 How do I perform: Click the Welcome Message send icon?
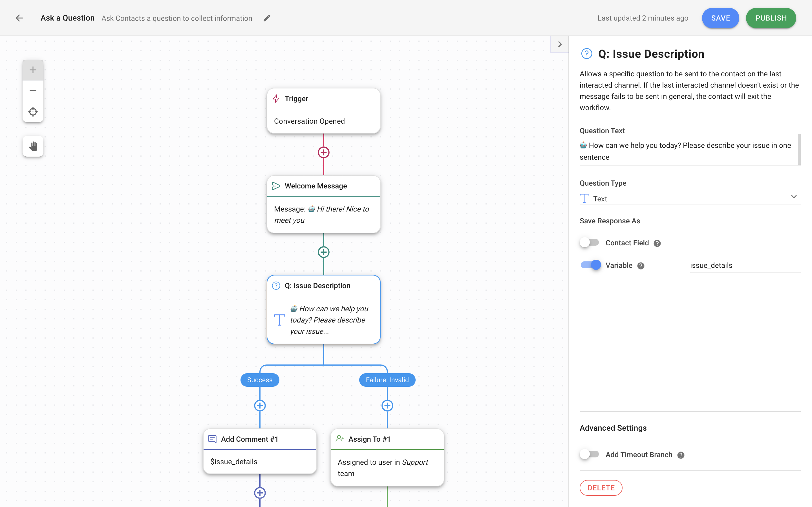pos(276,186)
